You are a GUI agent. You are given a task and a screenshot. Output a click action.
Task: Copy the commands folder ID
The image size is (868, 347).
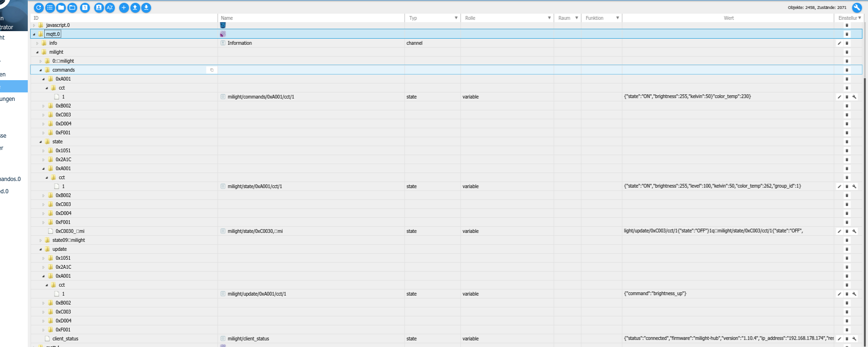[212, 70]
